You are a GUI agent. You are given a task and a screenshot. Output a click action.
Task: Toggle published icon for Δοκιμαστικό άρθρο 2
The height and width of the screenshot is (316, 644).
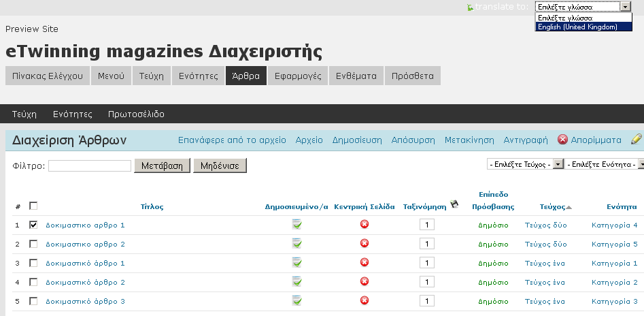coord(297,282)
